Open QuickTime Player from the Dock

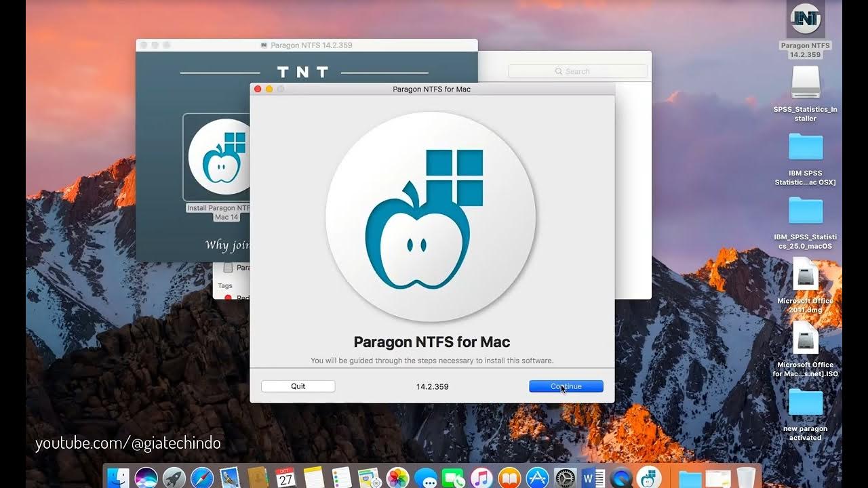pos(621,478)
